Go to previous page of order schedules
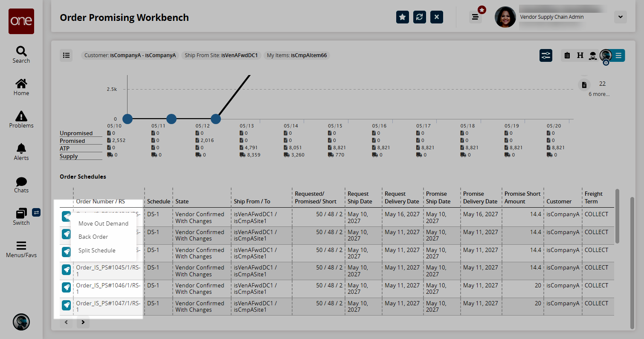644x339 pixels. 66,322
